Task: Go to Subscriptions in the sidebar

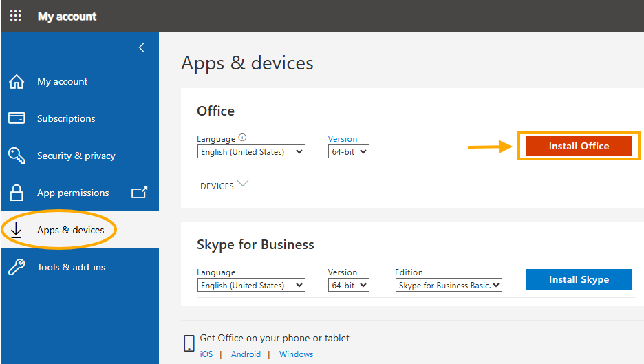Action: pyautogui.click(x=66, y=118)
